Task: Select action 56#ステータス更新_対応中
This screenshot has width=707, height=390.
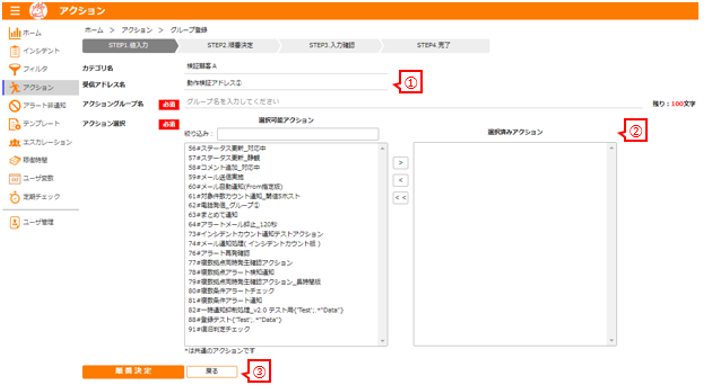Action: 227,148
